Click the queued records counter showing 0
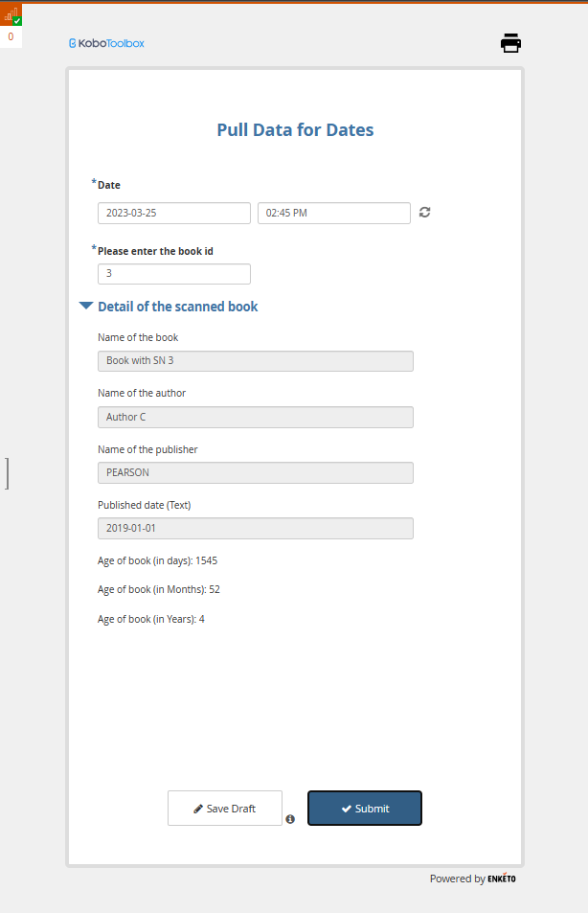Viewport: 588px width, 913px height. tap(11, 36)
